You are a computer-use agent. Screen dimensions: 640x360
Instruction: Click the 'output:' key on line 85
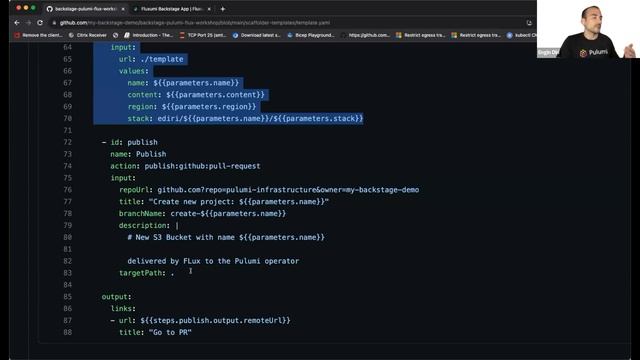(x=117, y=297)
